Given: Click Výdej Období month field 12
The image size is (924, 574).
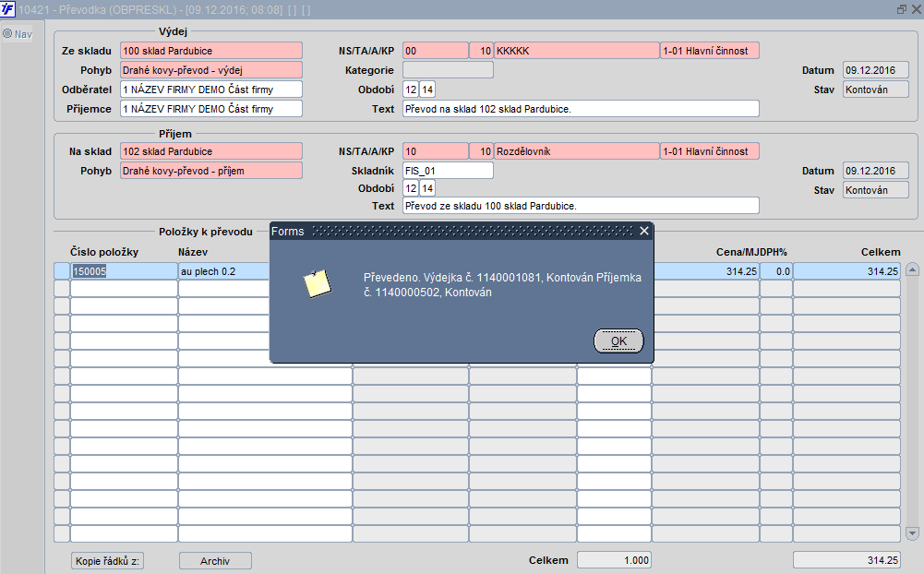Looking at the screenshot, I should [x=411, y=90].
